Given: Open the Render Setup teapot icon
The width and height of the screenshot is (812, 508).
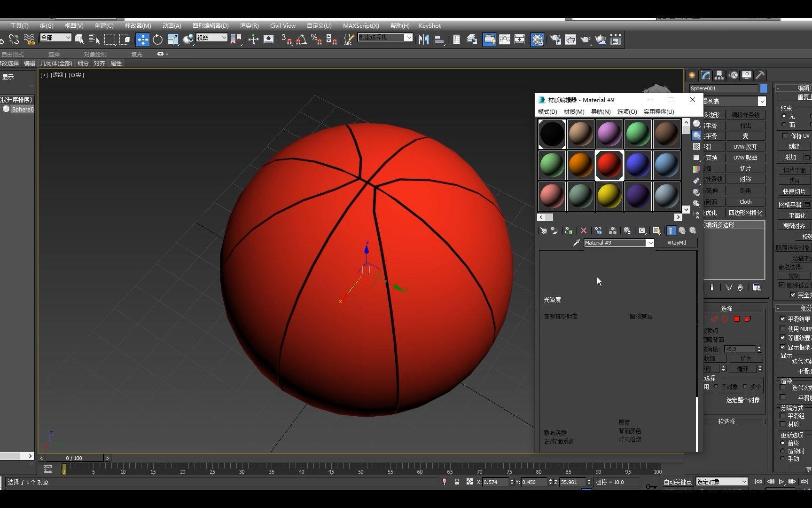Looking at the screenshot, I should (x=555, y=40).
